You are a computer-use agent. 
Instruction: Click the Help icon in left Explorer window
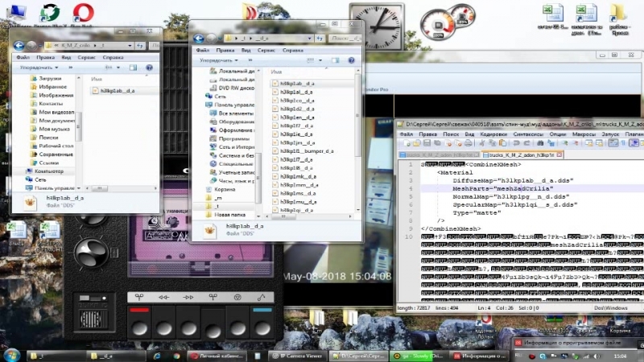coord(149,68)
